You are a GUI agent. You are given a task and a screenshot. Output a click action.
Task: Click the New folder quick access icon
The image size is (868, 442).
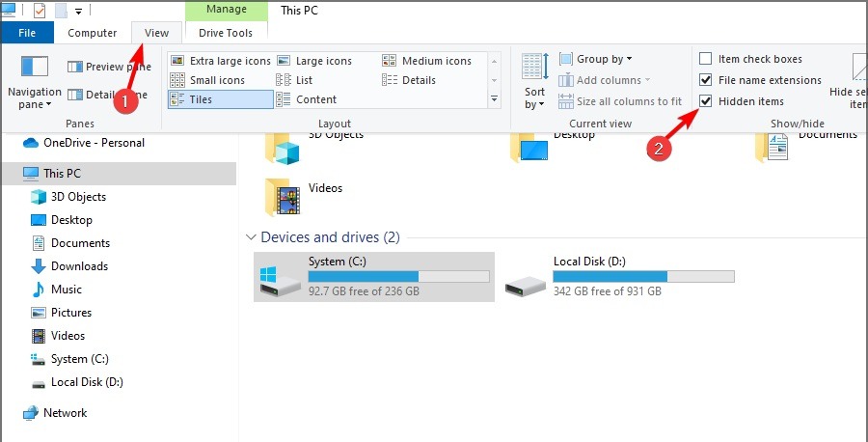[61, 10]
